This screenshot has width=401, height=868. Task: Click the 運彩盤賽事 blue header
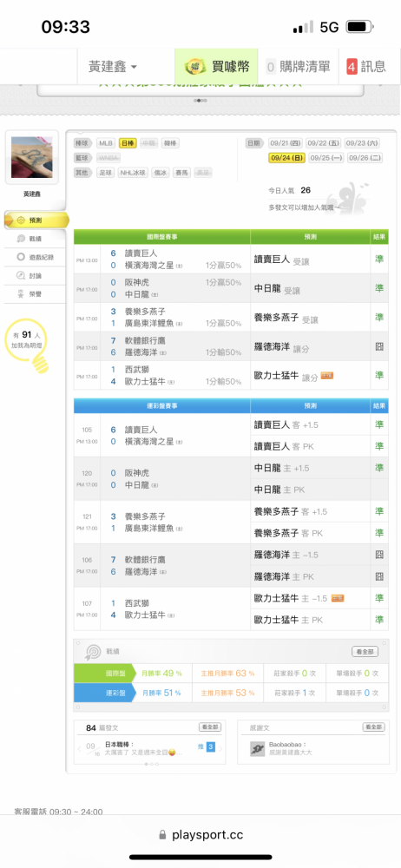point(161,405)
